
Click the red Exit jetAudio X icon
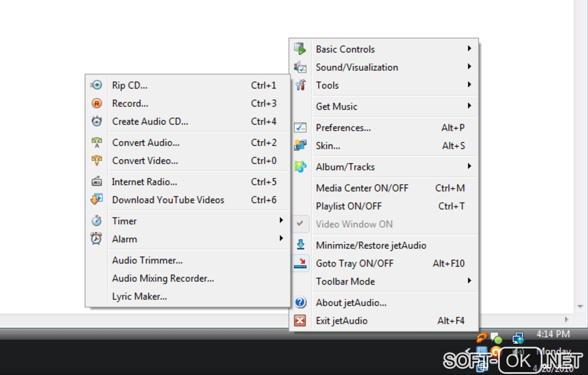click(x=300, y=321)
